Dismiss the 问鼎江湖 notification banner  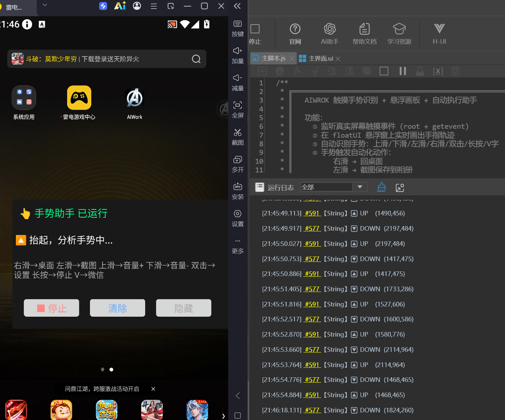(153, 389)
